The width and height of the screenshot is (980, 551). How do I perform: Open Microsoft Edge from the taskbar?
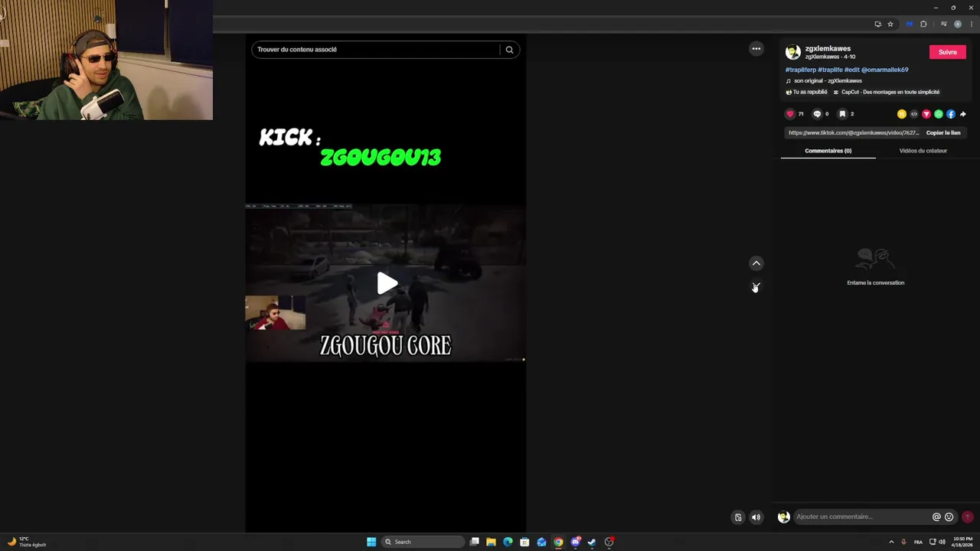point(508,542)
